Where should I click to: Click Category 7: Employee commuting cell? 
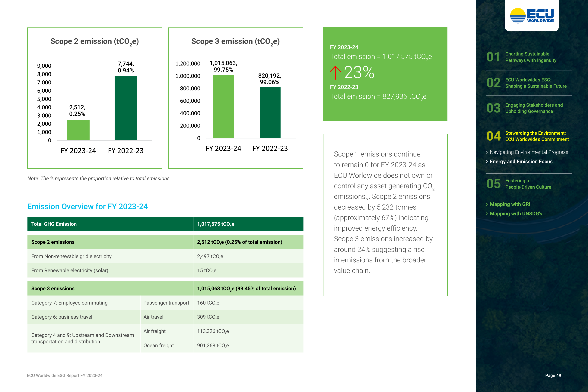pyautogui.click(x=84, y=302)
